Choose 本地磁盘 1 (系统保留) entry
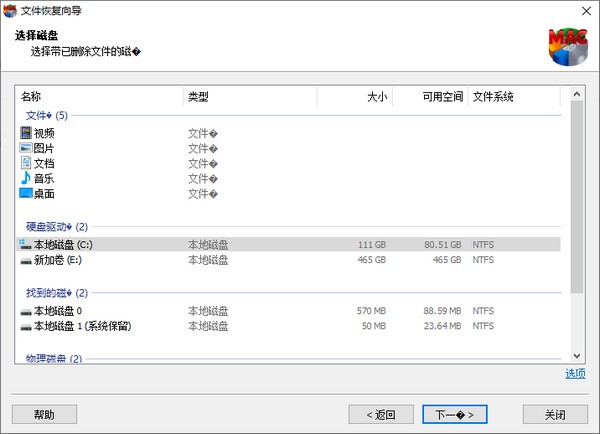600x434 pixels. (96, 326)
